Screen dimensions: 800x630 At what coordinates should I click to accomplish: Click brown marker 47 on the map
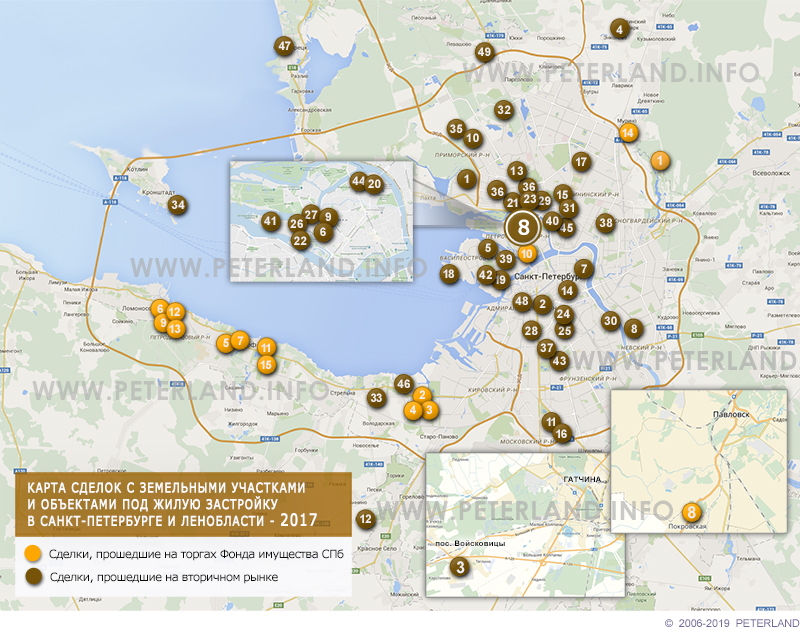(284, 46)
